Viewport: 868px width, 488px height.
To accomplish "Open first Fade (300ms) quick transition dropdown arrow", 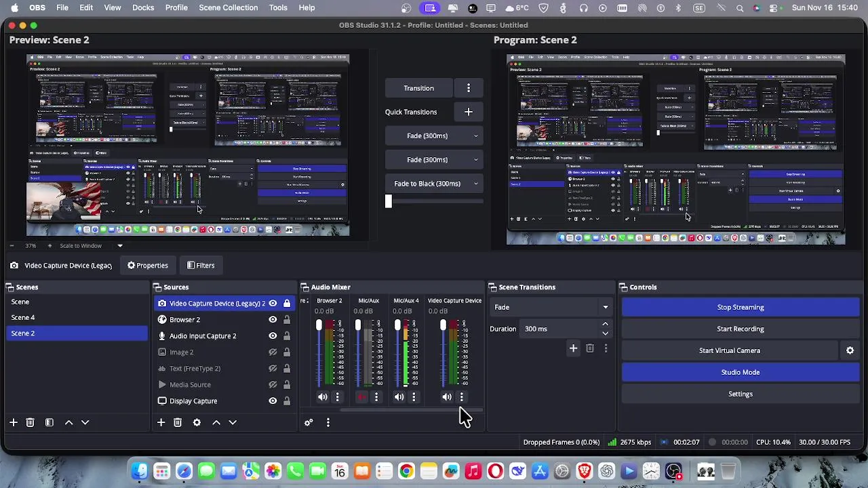I will pyautogui.click(x=475, y=136).
